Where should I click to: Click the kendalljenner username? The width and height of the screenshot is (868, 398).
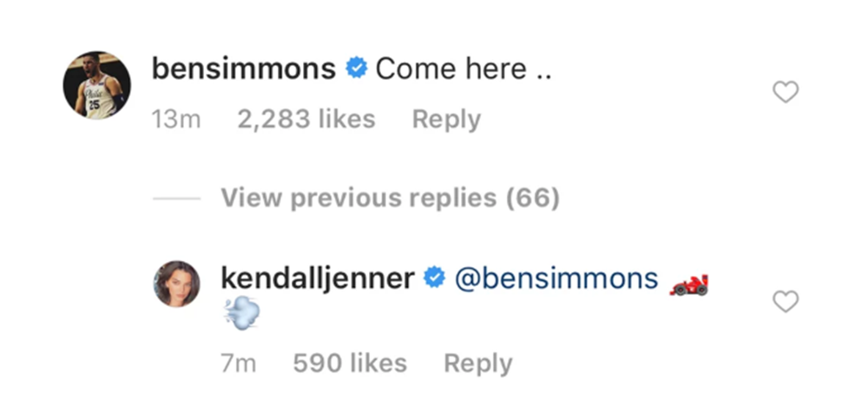pyautogui.click(x=317, y=278)
